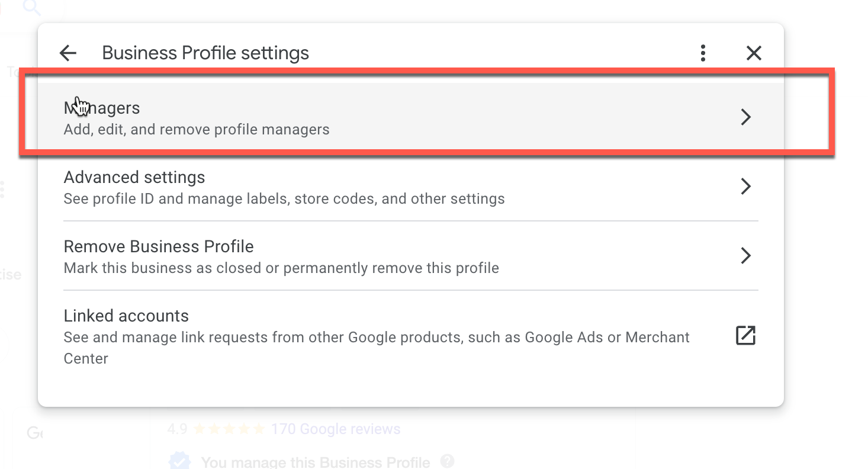The width and height of the screenshot is (868, 469).
Task: Click the "You manage this Business Profile" text
Action: pyautogui.click(x=316, y=462)
